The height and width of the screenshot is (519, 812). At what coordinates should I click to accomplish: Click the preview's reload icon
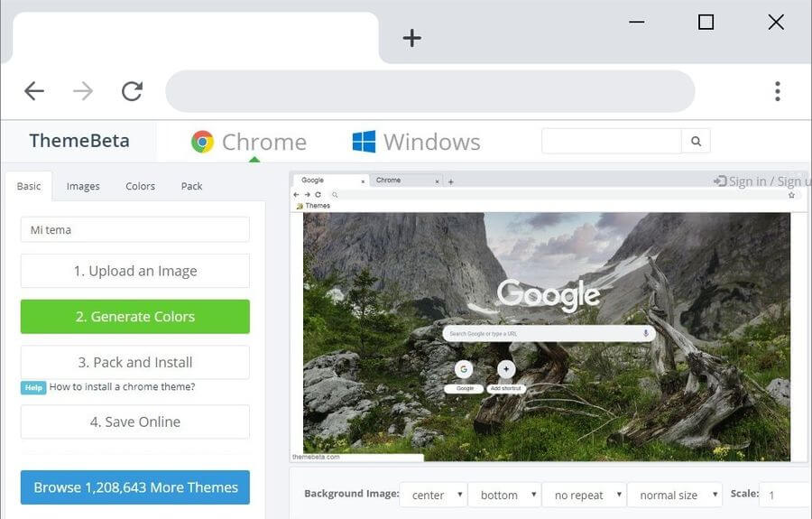point(318,195)
